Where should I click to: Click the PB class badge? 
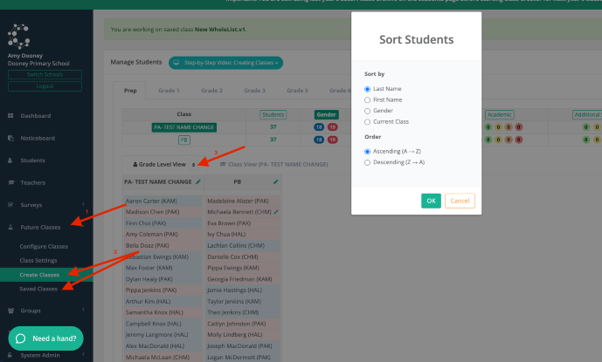click(x=184, y=140)
